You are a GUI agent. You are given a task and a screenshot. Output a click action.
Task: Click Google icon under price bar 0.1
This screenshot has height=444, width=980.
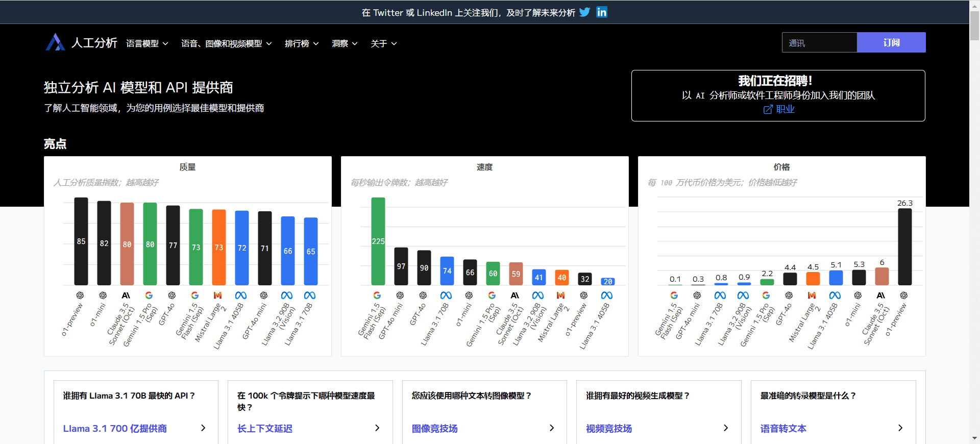pyautogui.click(x=674, y=295)
